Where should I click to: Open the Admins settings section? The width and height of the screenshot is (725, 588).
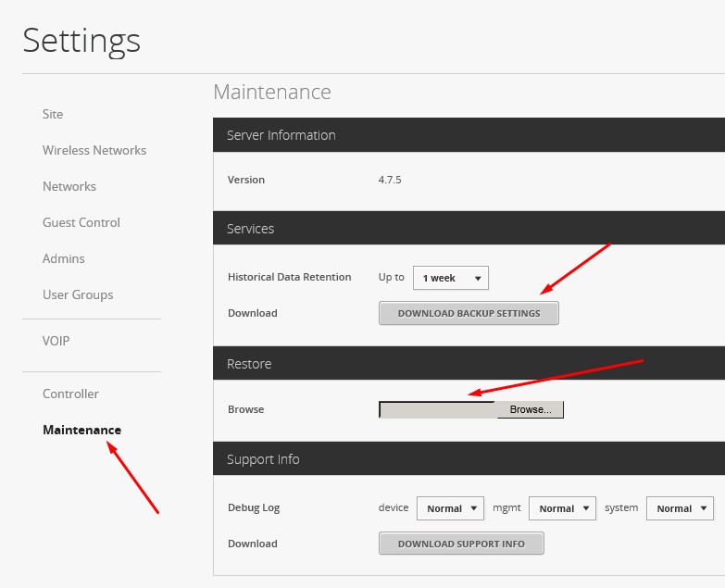point(64,258)
